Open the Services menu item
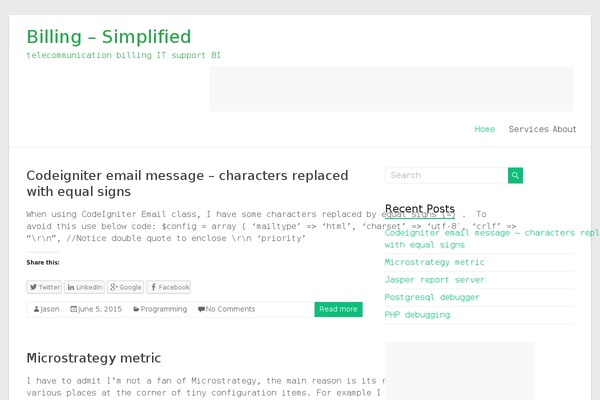This screenshot has width=600, height=400. [528, 129]
